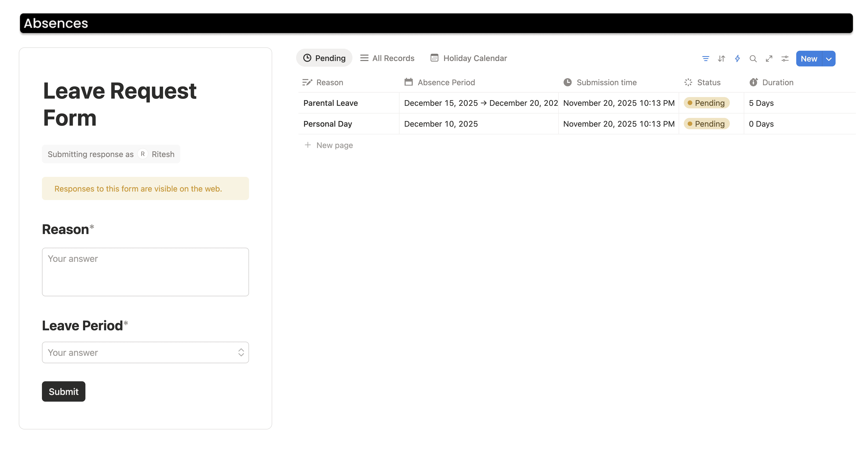
Task: Click the search magnifier icon
Action: coord(753,59)
